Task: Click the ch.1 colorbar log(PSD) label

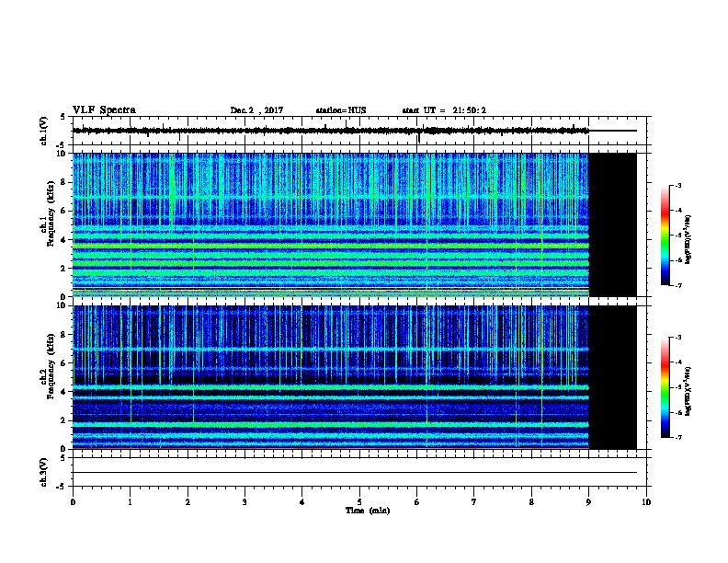Action: coord(688,239)
